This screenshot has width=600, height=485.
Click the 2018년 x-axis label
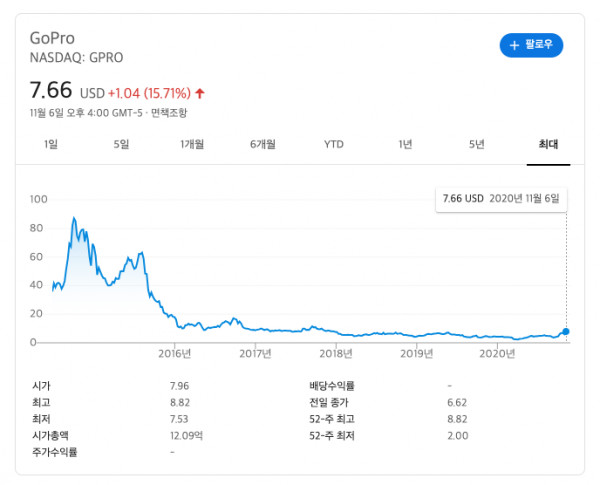pos(336,353)
